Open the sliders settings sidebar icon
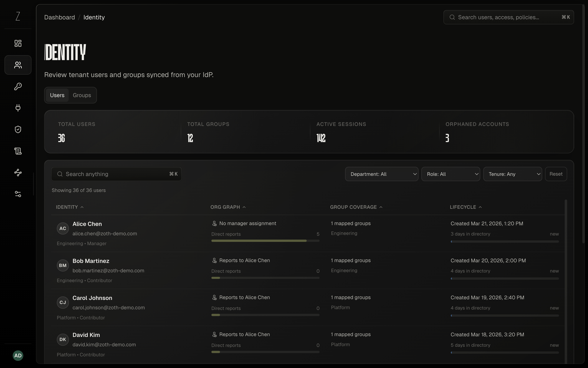Viewport: 588px width, 368px height. [x=18, y=194]
